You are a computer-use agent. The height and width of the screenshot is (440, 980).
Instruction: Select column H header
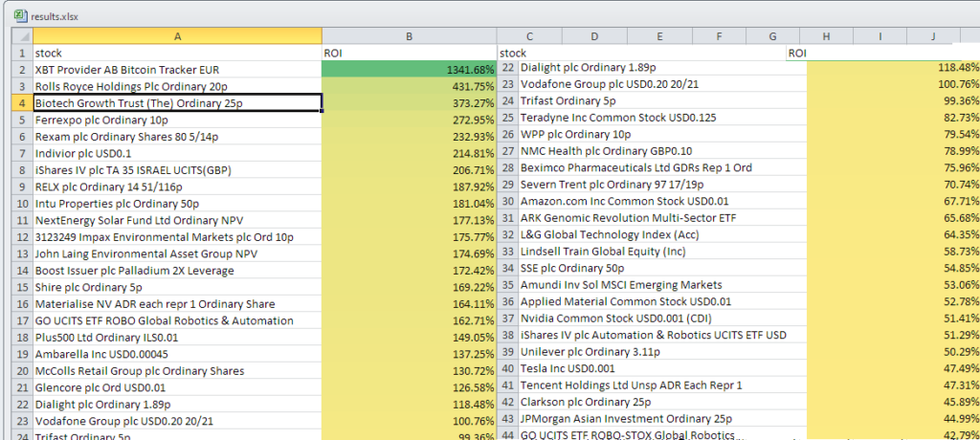coord(826,36)
